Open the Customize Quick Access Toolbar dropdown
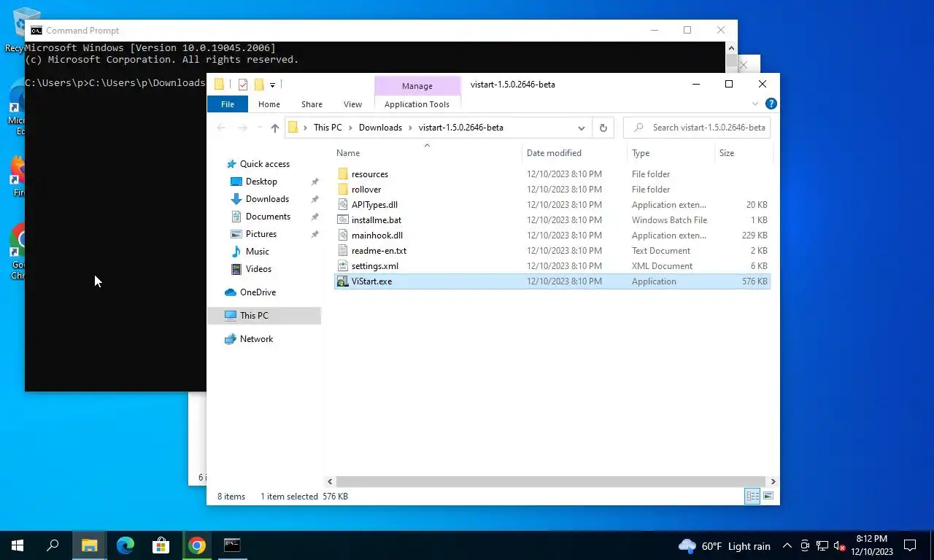Screen dimensions: 934x560 272,85
